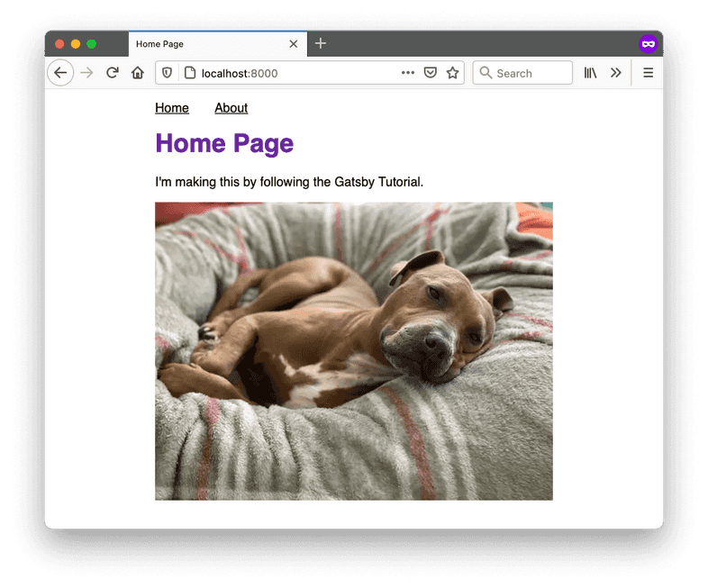This screenshot has height=588, width=708.
Task: Go to the browser home page icon
Action: click(x=138, y=73)
